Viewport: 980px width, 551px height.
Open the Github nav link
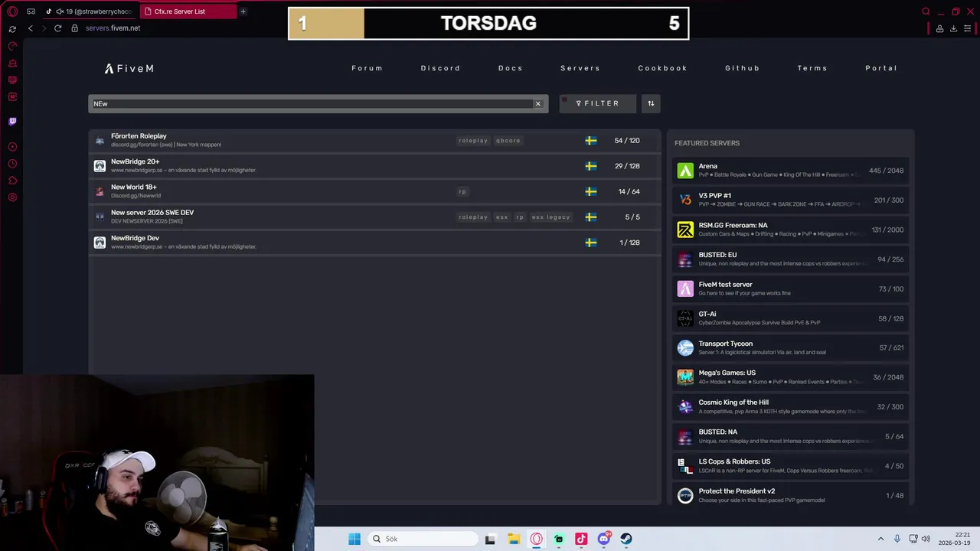(743, 68)
